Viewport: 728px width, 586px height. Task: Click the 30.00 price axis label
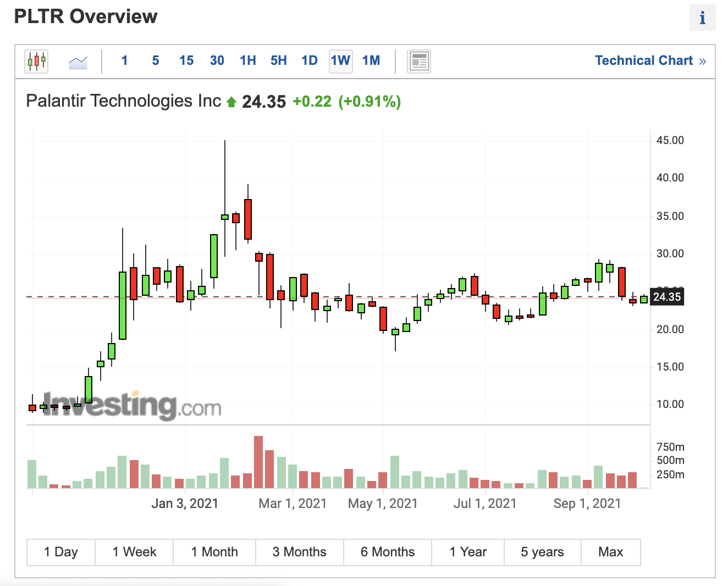click(670, 253)
